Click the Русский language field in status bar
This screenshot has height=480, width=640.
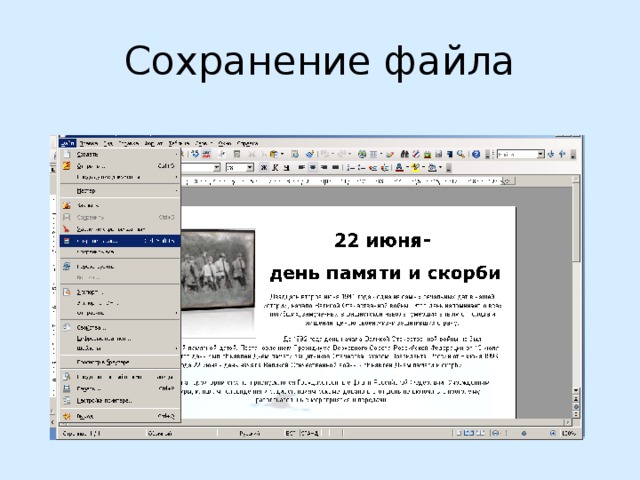250,433
